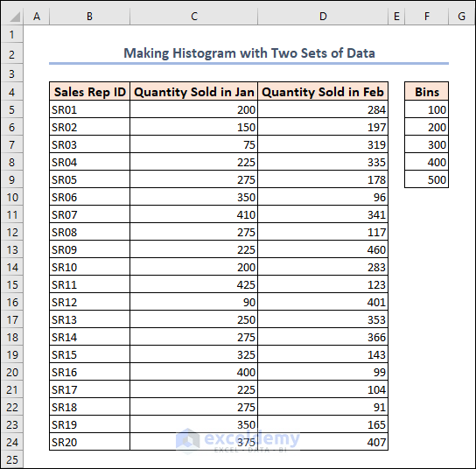476x469 pixels.
Task: Select cell containing SR06
Action: coord(89,197)
